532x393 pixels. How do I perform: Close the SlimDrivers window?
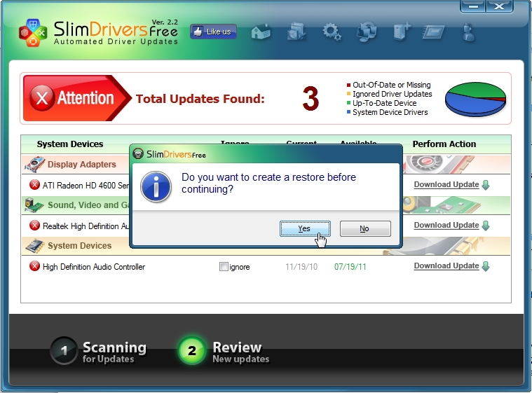click(499, 6)
